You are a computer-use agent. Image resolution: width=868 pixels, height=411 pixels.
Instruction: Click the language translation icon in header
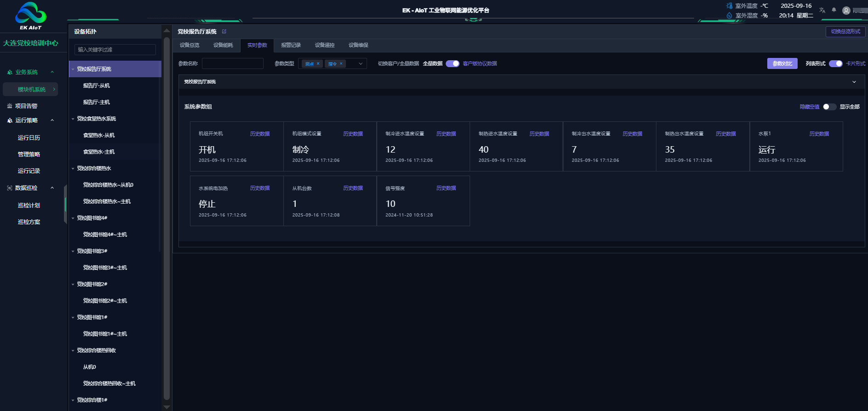tap(822, 10)
